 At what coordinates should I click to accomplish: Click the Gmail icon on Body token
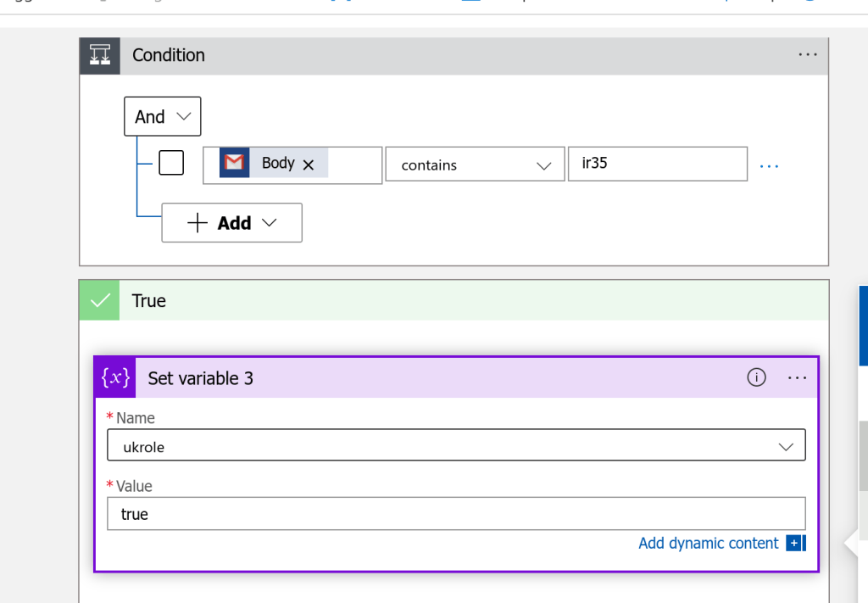click(234, 163)
